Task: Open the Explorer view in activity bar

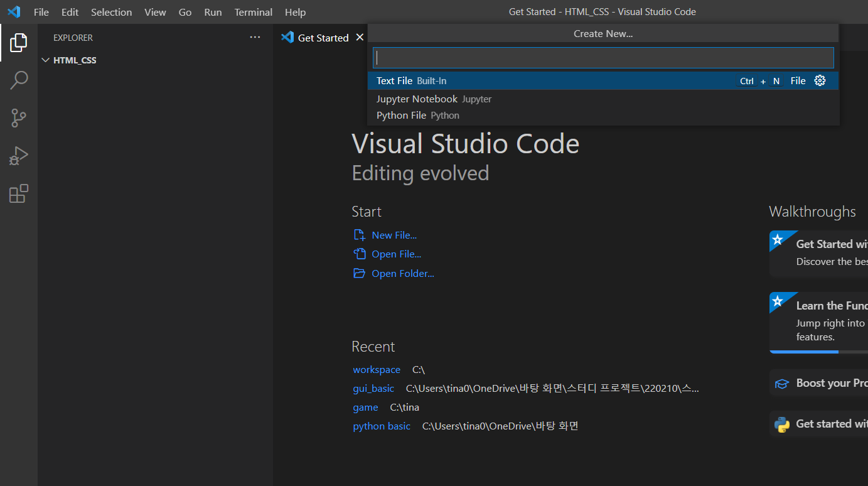Action: 18,43
